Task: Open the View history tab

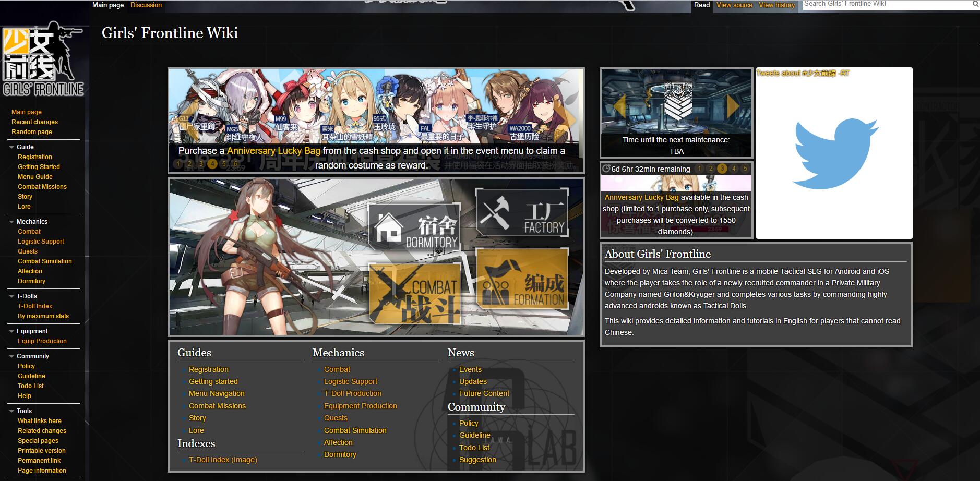Action: 776,5
